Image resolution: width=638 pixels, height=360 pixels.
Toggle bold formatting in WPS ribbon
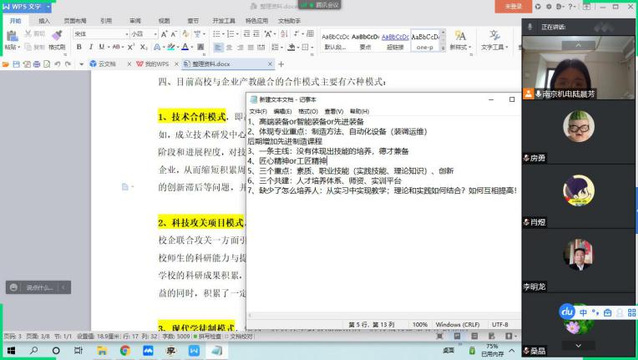[79, 47]
